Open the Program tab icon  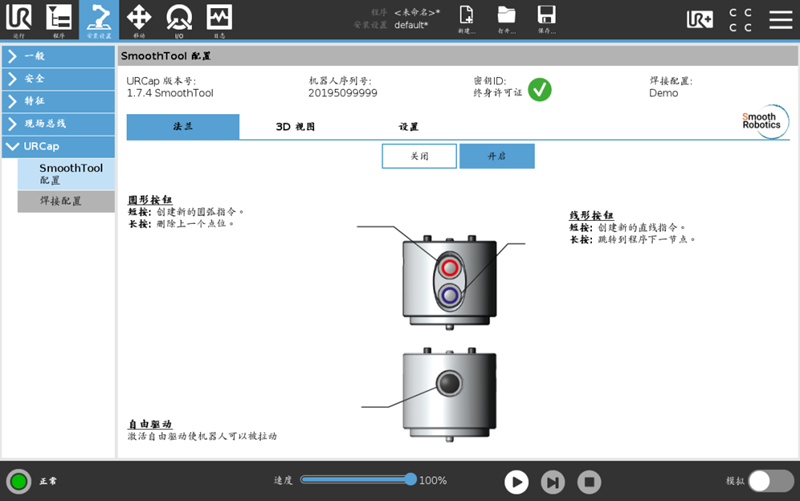[59, 19]
